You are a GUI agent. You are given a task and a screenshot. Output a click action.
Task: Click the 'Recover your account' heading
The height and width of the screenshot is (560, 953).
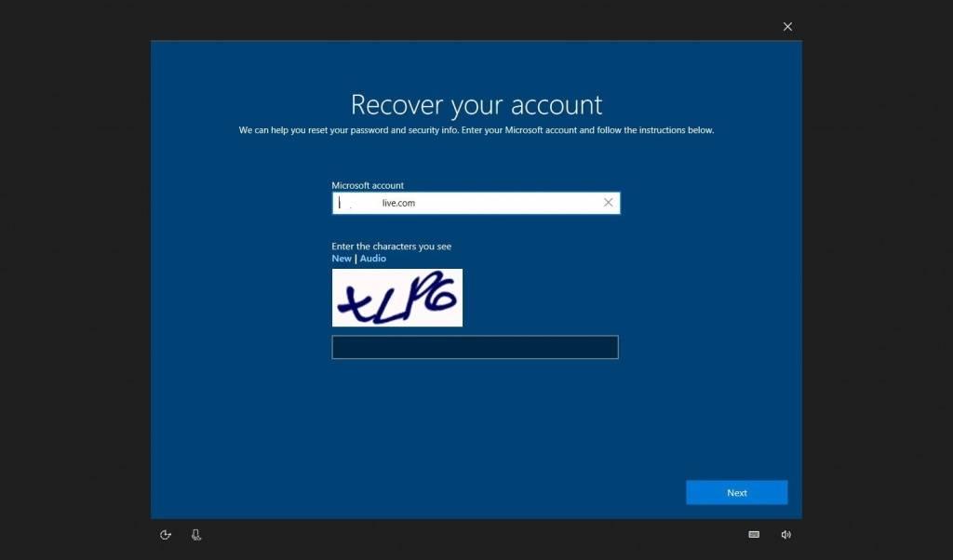coord(476,104)
